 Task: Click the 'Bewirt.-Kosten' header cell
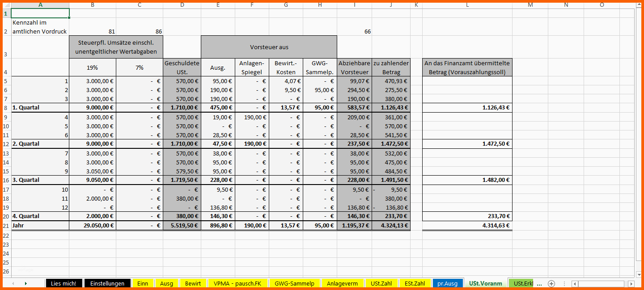286,67
